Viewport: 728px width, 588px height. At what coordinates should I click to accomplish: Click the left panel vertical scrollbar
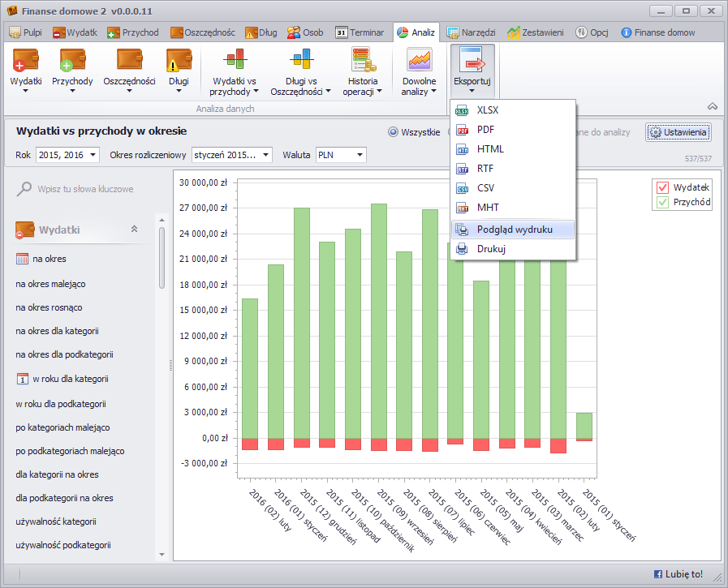tap(162, 260)
